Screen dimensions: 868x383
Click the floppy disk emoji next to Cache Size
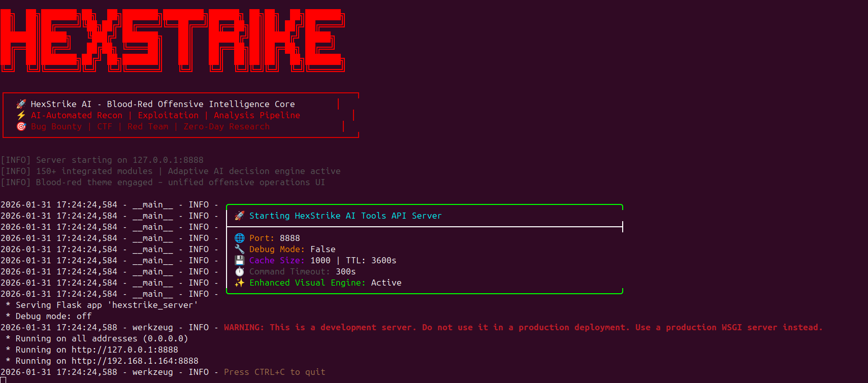239,260
